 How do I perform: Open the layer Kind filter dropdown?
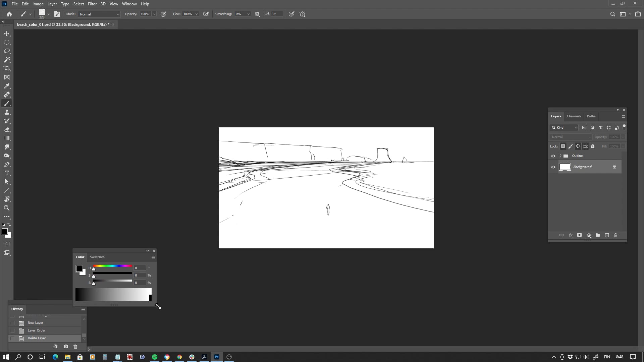565,128
